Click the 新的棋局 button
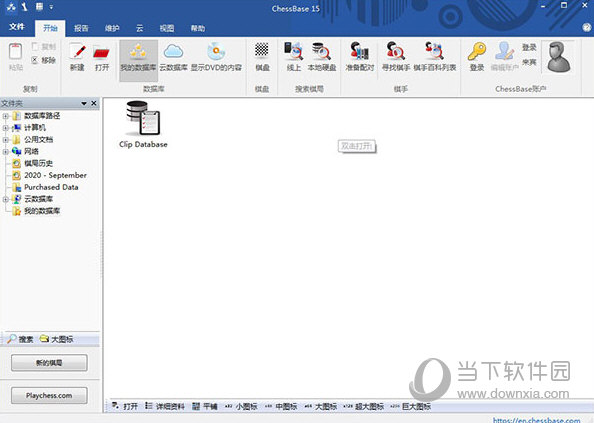 [49, 363]
